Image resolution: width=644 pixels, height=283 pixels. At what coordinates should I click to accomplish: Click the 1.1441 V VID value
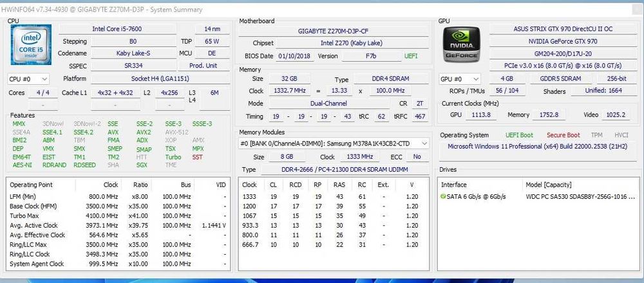click(214, 226)
